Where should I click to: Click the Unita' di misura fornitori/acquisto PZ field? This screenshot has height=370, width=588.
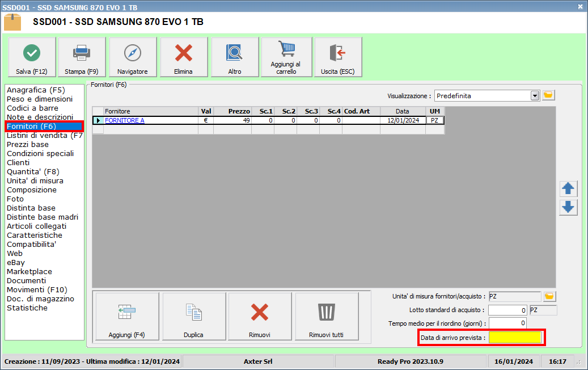pyautogui.click(x=515, y=296)
